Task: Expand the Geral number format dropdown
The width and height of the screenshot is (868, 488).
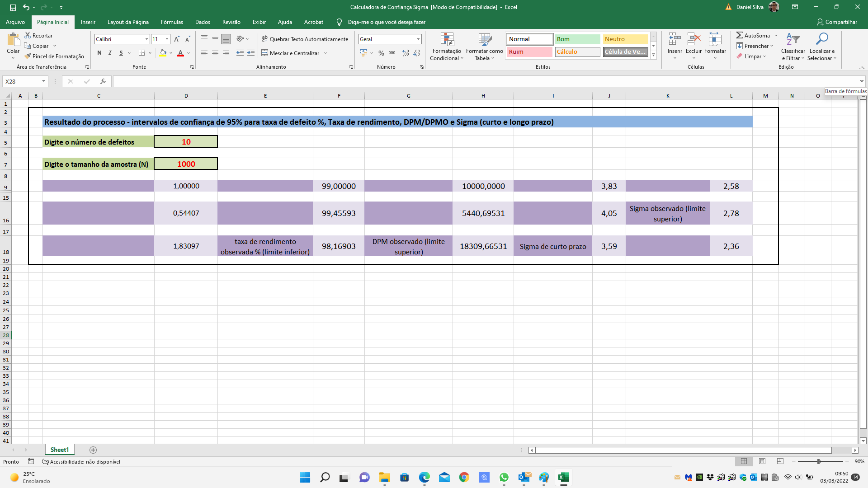Action: [418, 39]
